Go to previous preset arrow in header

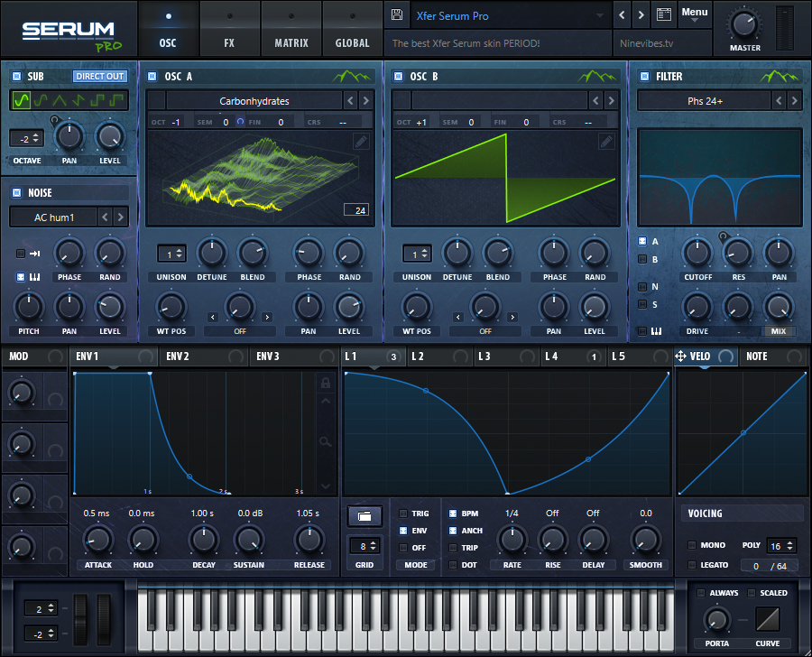(x=622, y=15)
